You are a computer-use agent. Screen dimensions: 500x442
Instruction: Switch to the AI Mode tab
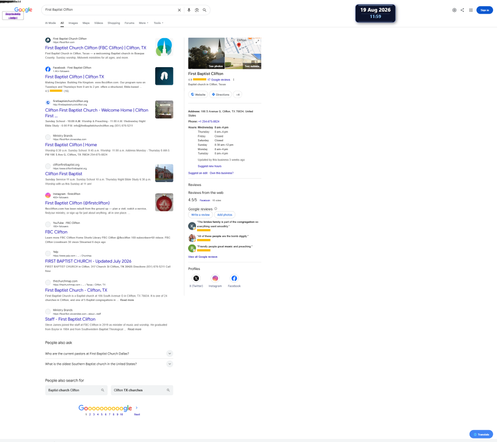[x=50, y=23]
